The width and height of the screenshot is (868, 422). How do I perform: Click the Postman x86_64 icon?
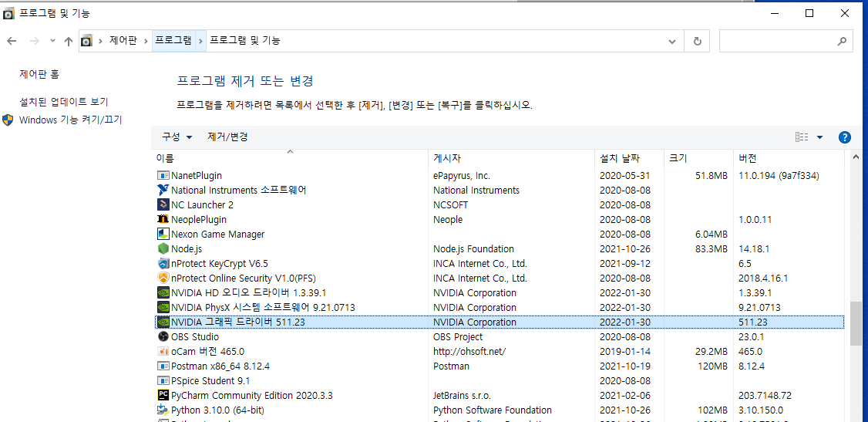pos(163,366)
